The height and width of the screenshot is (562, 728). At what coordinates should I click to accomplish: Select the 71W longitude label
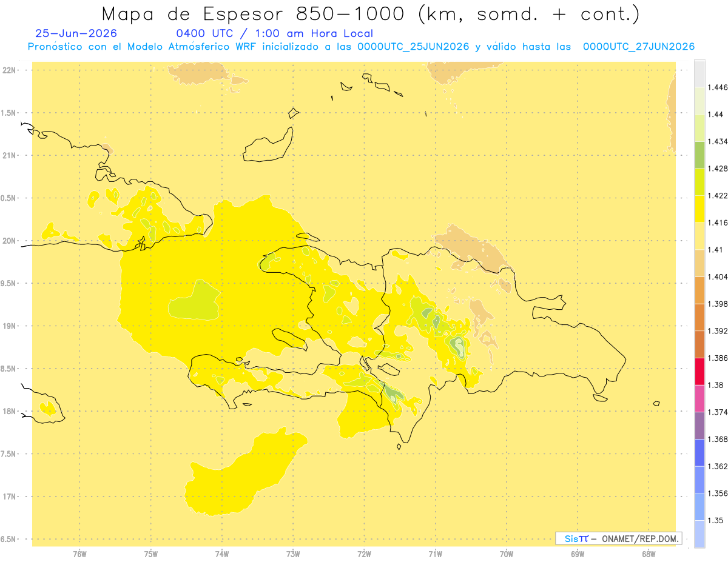click(435, 554)
